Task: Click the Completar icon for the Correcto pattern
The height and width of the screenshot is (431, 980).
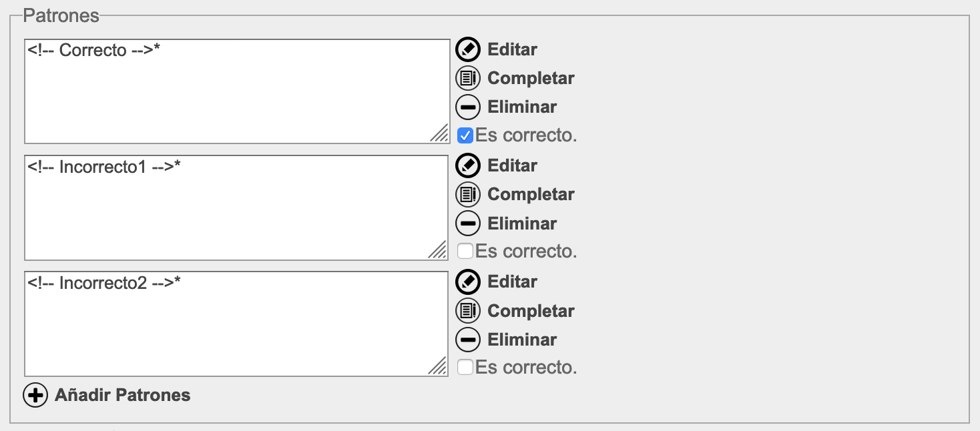Action: (x=468, y=78)
